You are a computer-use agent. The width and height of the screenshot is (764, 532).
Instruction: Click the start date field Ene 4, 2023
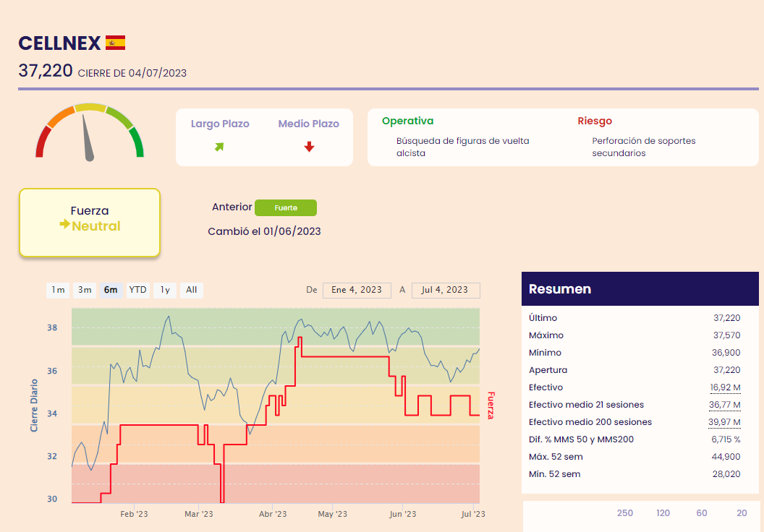(357, 290)
